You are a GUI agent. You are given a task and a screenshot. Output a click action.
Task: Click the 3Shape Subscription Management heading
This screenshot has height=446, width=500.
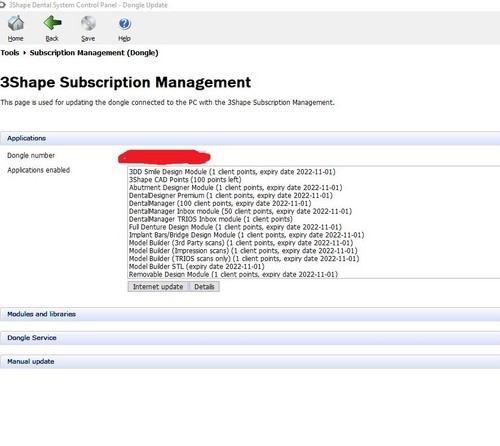click(125, 82)
